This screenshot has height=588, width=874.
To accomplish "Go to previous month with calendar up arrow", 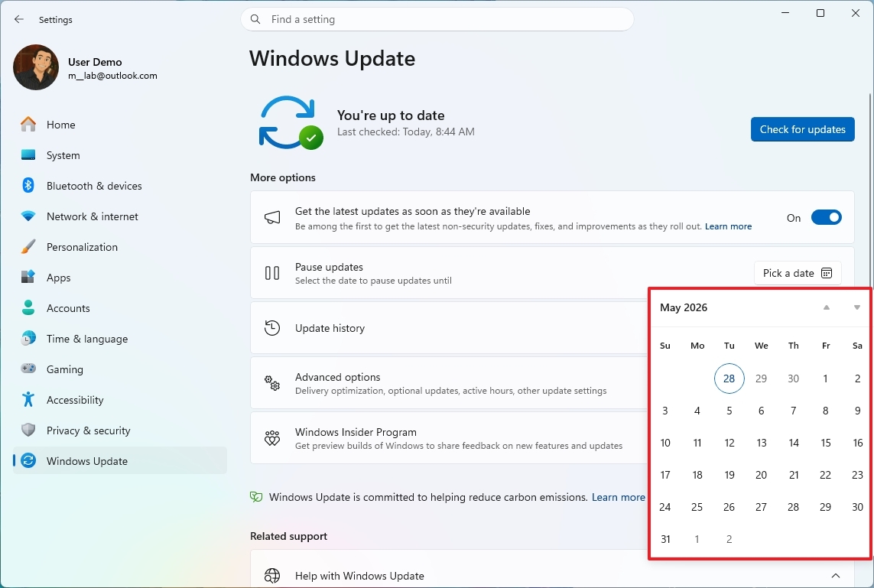I will 826,307.
